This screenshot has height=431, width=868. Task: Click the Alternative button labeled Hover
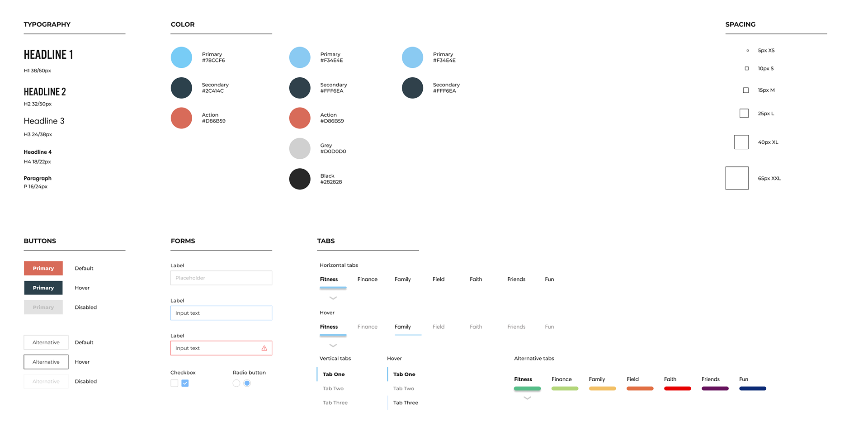[46, 362]
